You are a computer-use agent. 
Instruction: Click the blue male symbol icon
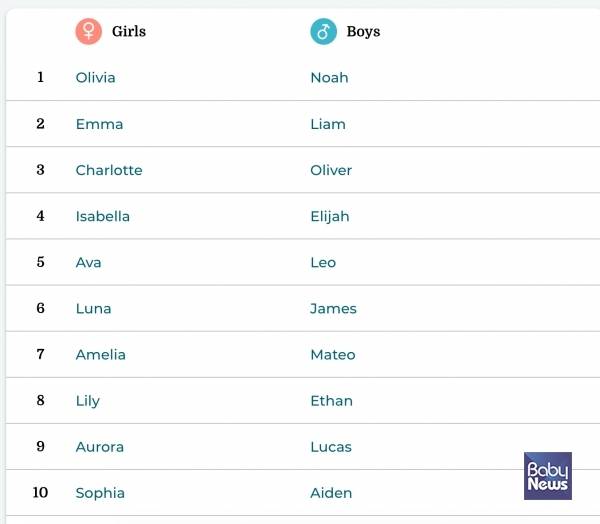click(x=323, y=31)
